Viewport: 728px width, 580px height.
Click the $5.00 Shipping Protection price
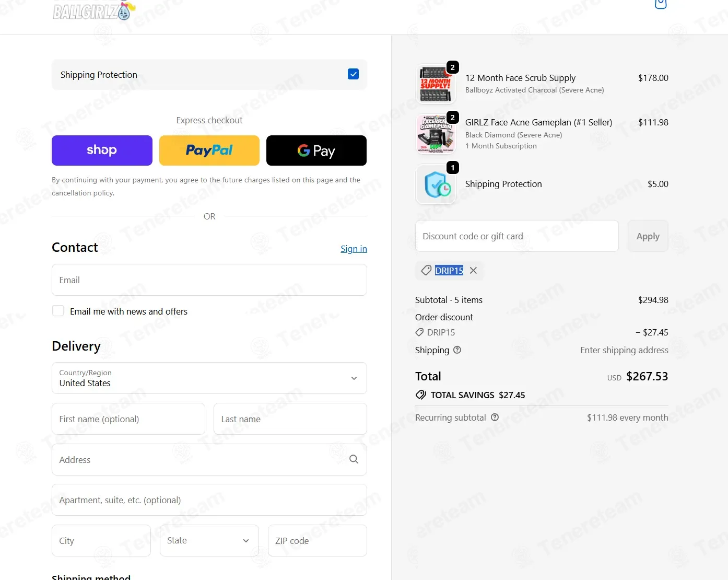(658, 184)
